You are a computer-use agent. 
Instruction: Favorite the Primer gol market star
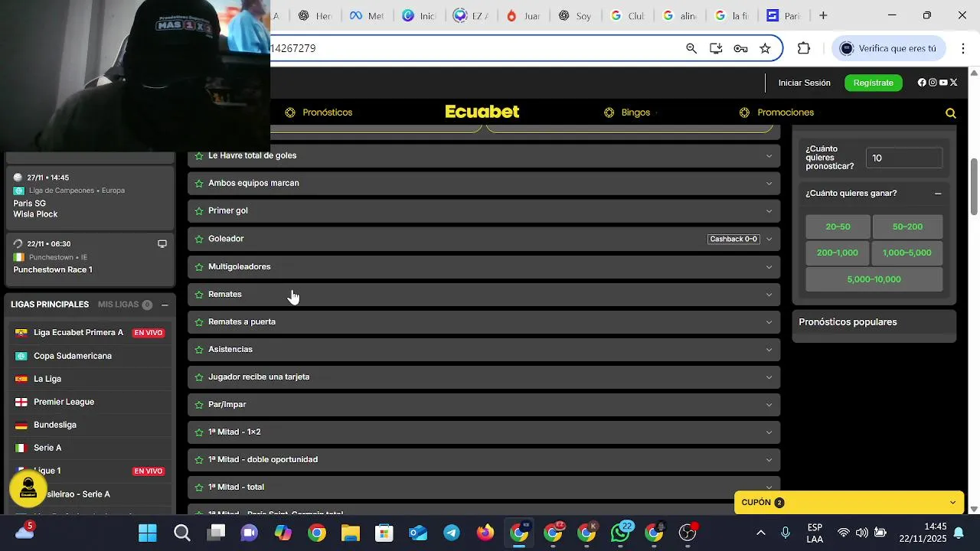pos(199,211)
